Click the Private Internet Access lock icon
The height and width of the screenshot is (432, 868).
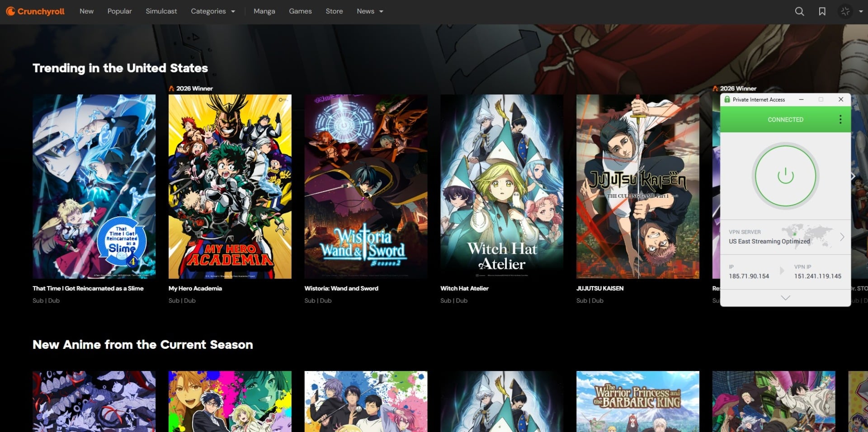[727, 99]
